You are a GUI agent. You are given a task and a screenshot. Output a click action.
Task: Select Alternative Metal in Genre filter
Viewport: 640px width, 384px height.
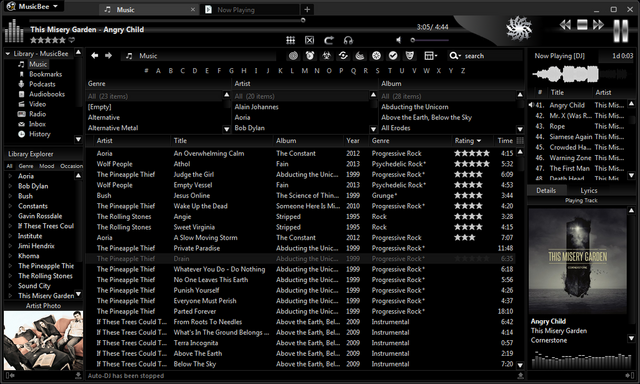pos(113,128)
